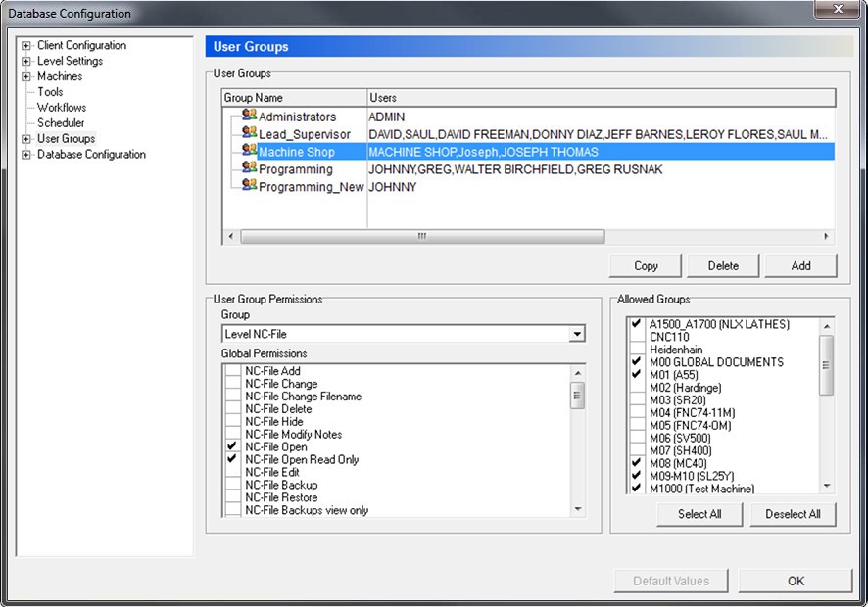868x607 pixels.
Task: Click down arrow in Global Permissions list
Action: tap(577, 509)
